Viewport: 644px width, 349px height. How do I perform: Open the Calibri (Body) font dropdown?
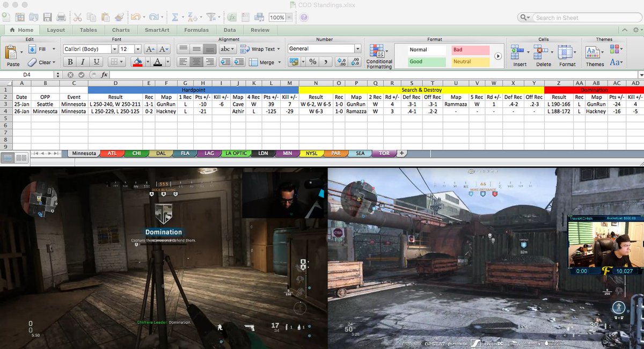click(113, 49)
